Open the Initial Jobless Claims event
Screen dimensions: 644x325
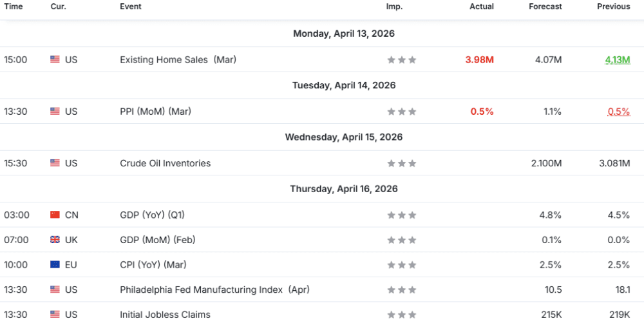tap(165, 315)
